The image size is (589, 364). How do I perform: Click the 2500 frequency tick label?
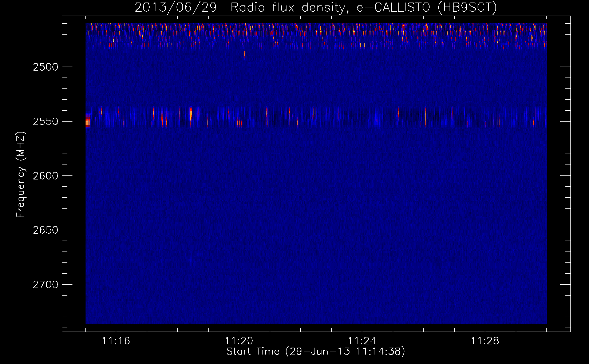(45, 67)
